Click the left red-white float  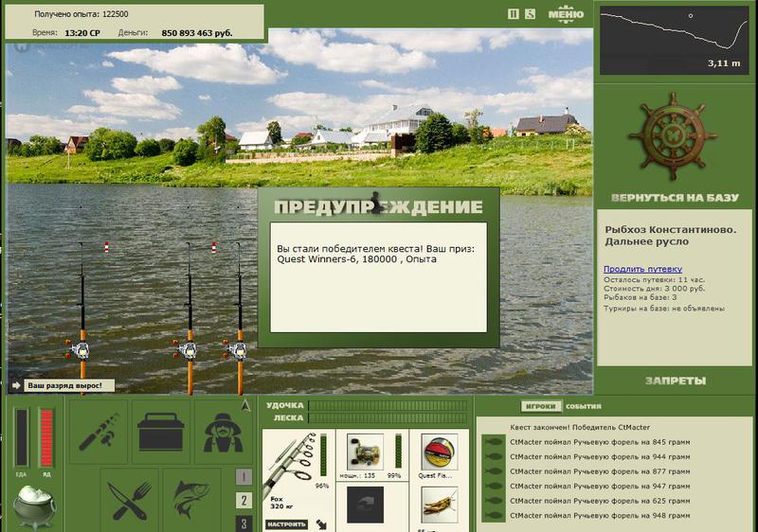(107, 248)
